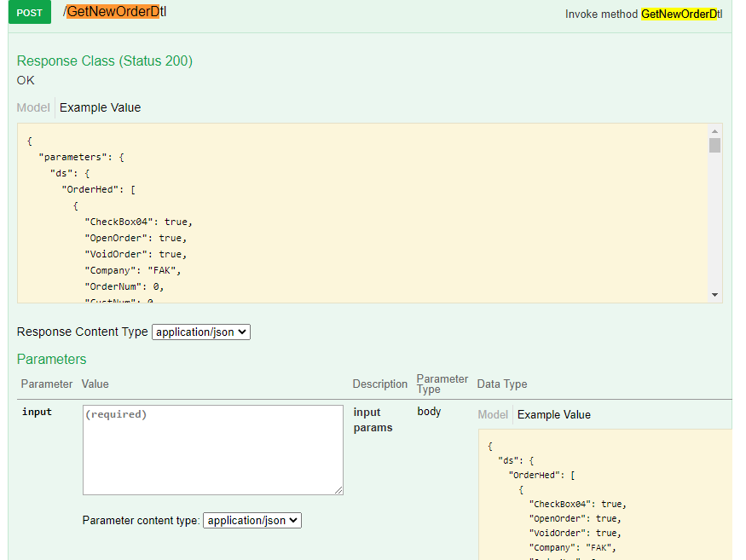Switch to Model tab under Response Class

coord(33,107)
